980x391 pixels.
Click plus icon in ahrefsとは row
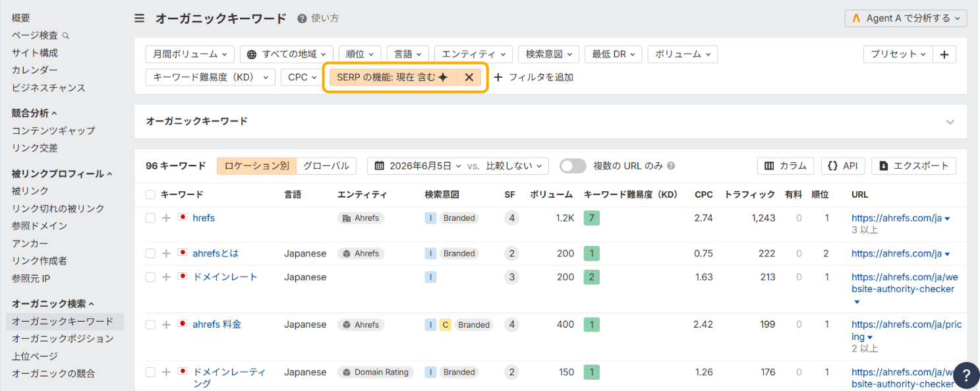coord(166,253)
